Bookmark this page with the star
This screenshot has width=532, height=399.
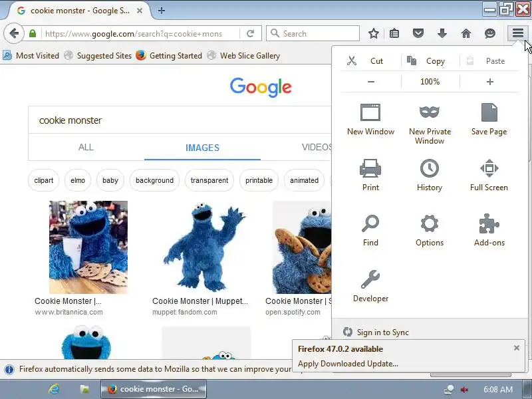pyautogui.click(x=374, y=33)
